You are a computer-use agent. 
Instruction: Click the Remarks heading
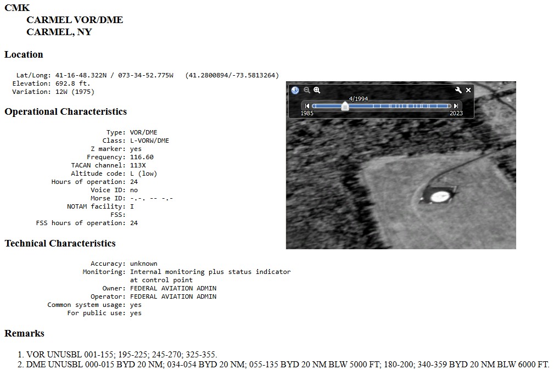[x=24, y=334]
